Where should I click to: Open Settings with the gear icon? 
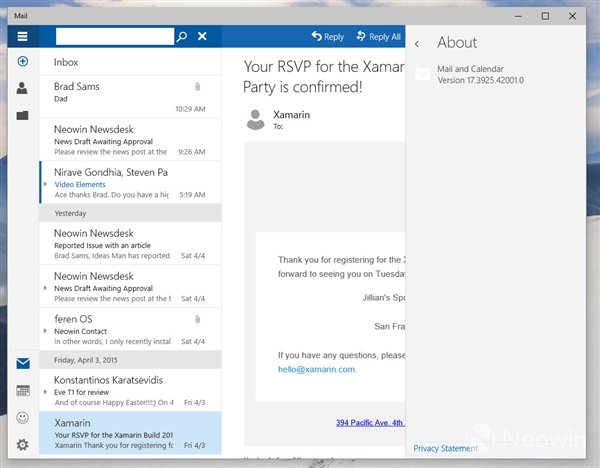[x=22, y=445]
